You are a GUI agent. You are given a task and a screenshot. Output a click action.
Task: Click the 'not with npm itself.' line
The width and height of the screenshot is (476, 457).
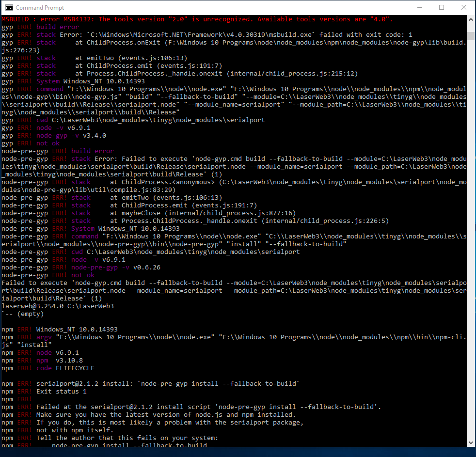point(58,430)
